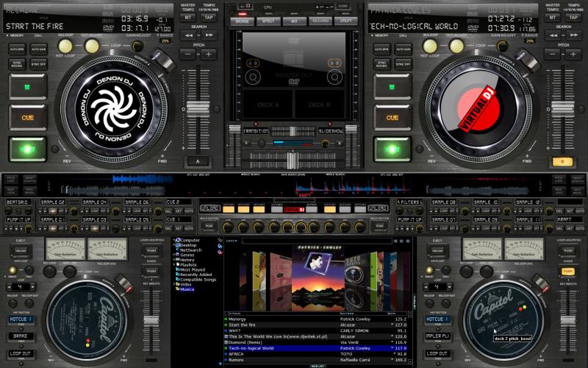Screen dimensions: 588x368
Task: Click the BRAKE effect button
Action: 21,336
